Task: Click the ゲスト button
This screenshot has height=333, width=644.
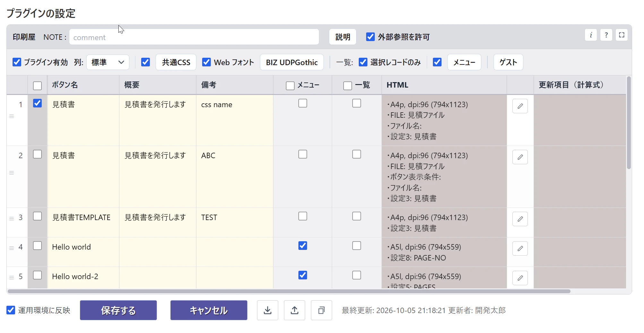Action: 508,62
